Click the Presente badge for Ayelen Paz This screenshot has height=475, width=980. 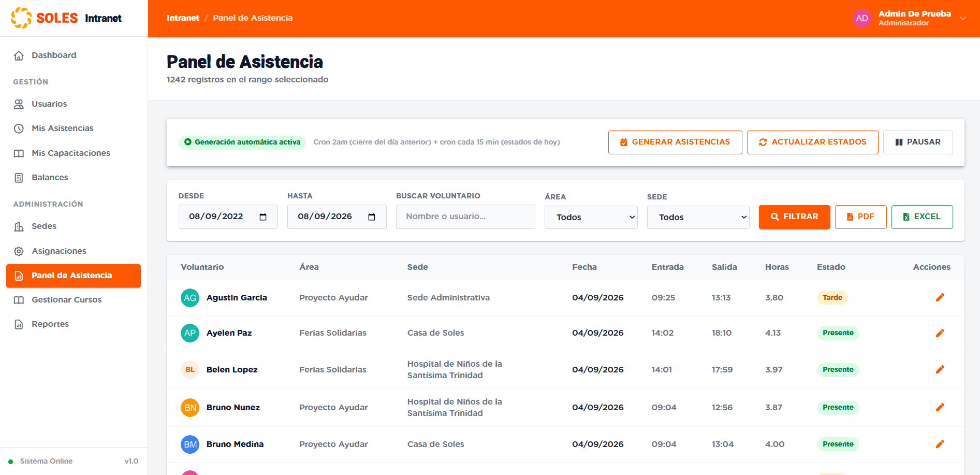[838, 333]
